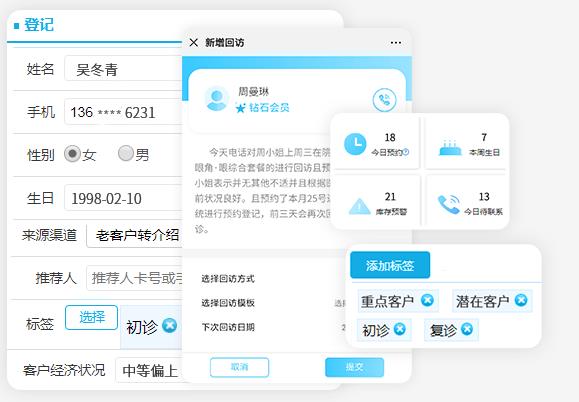Click the phone icon for 今日待联系
579x402 pixels.
pos(449,204)
